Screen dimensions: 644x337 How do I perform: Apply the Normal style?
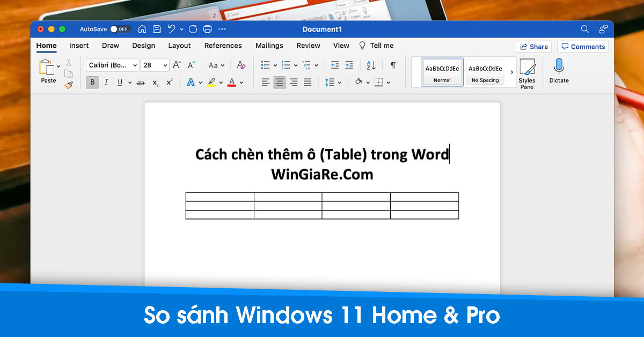pos(442,72)
